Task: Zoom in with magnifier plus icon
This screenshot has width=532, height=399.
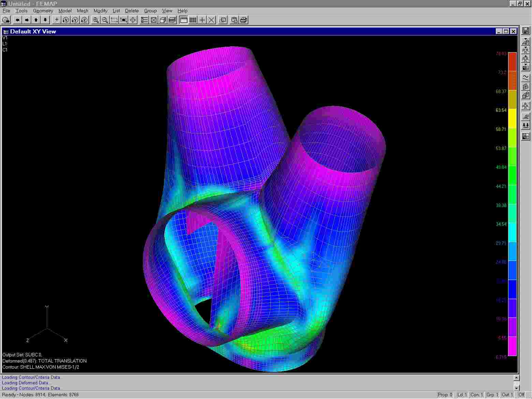Action: click(x=96, y=20)
